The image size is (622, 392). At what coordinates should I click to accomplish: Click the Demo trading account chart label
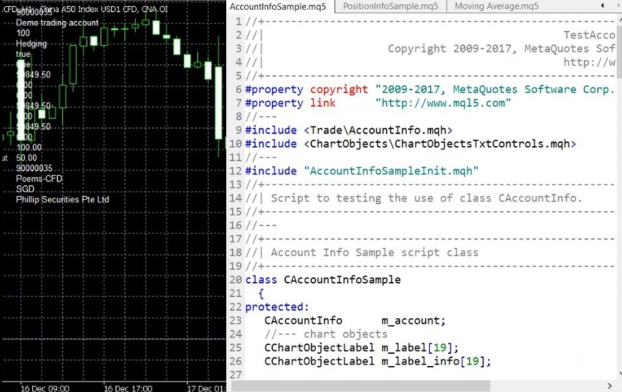click(x=57, y=23)
